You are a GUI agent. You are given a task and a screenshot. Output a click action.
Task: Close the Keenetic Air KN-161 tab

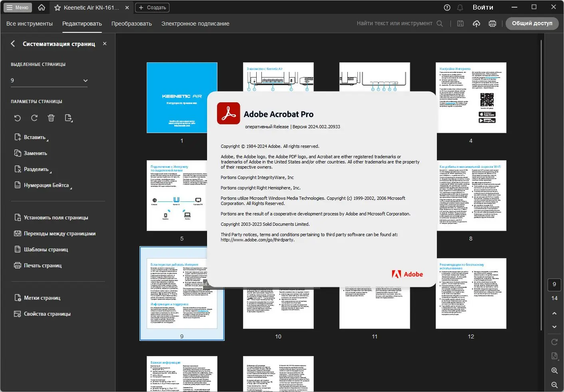pyautogui.click(x=127, y=8)
